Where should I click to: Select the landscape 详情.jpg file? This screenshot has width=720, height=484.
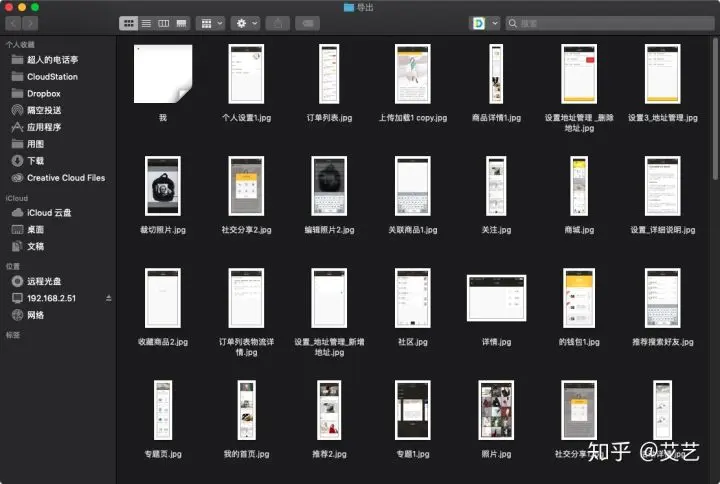pos(496,298)
